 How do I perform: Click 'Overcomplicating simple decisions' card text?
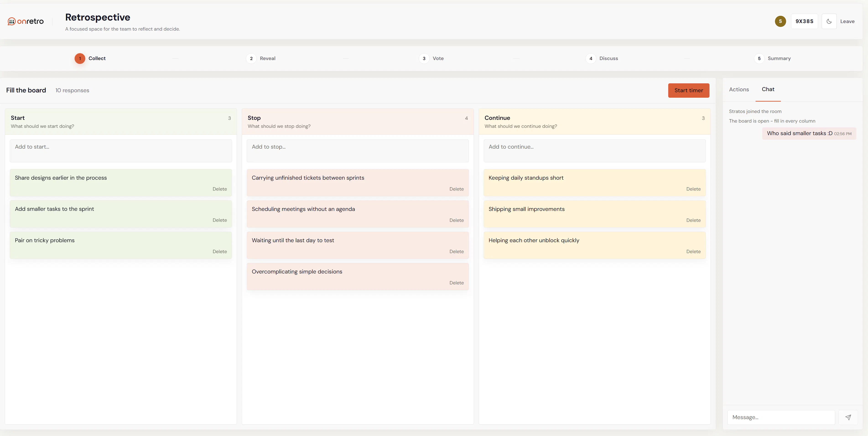click(297, 272)
